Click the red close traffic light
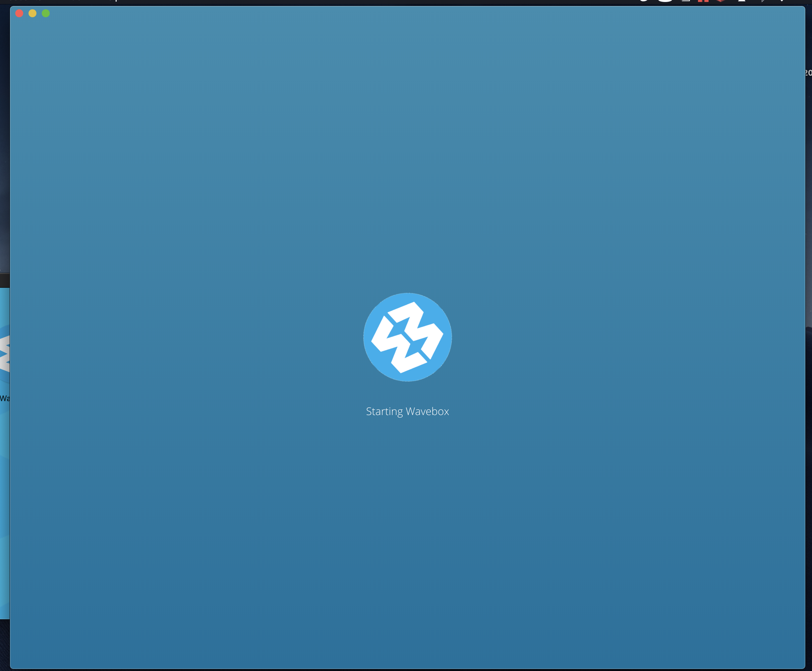The height and width of the screenshot is (671, 812). [x=19, y=13]
